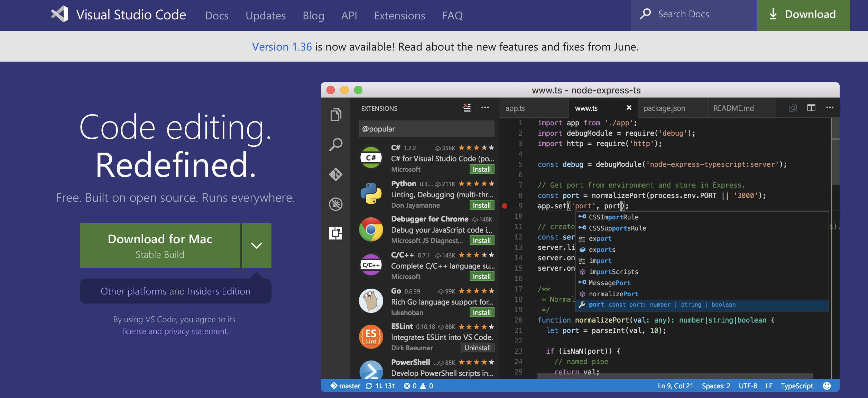
Task: Click the Visual Studio Code logo icon
Action: pos(60,15)
